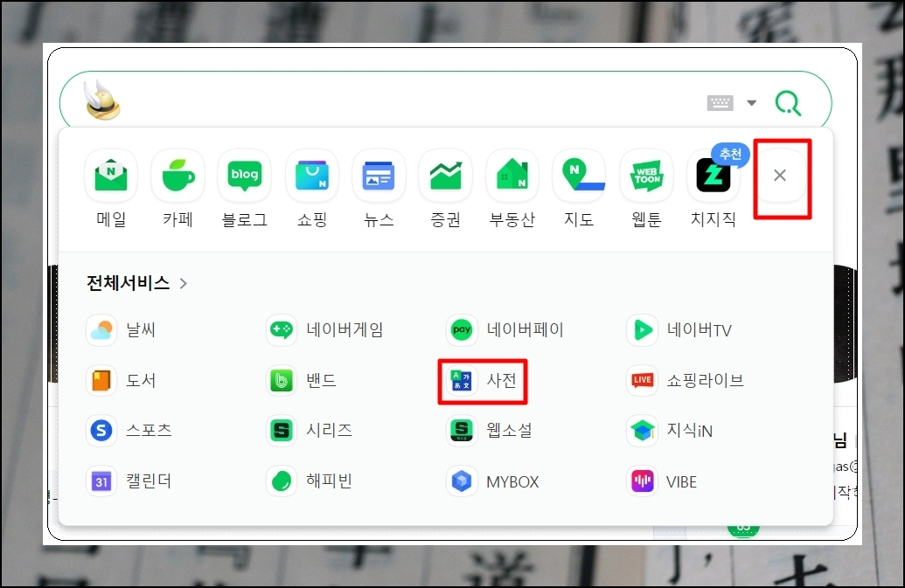Open the Web Novel (웹소설) service
The image size is (905, 588).
(x=490, y=431)
